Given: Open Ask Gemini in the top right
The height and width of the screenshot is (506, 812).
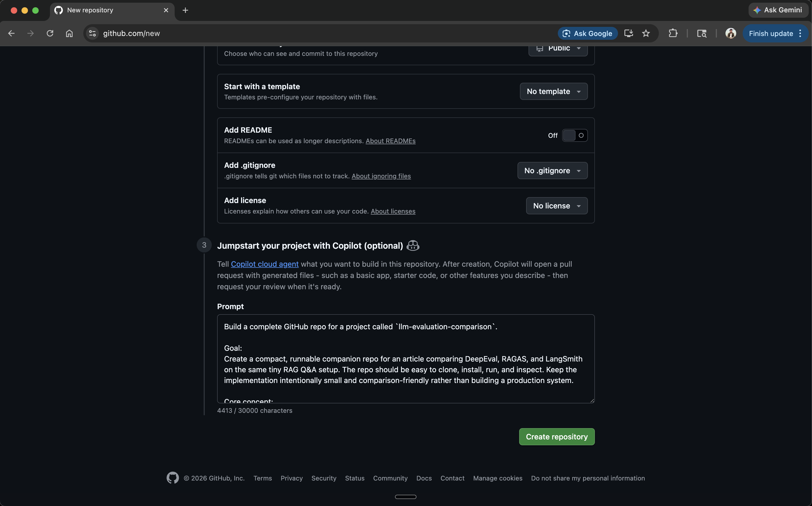Looking at the screenshot, I should tap(778, 10).
